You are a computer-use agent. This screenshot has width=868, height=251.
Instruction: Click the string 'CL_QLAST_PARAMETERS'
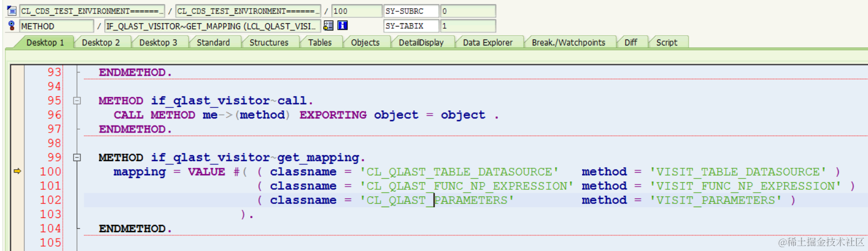[x=437, y=200]
